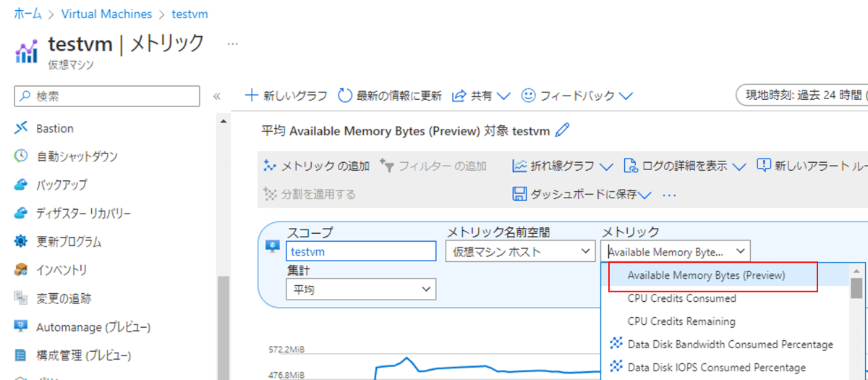Click the smiley feedback icon

[x=529, y=96]
